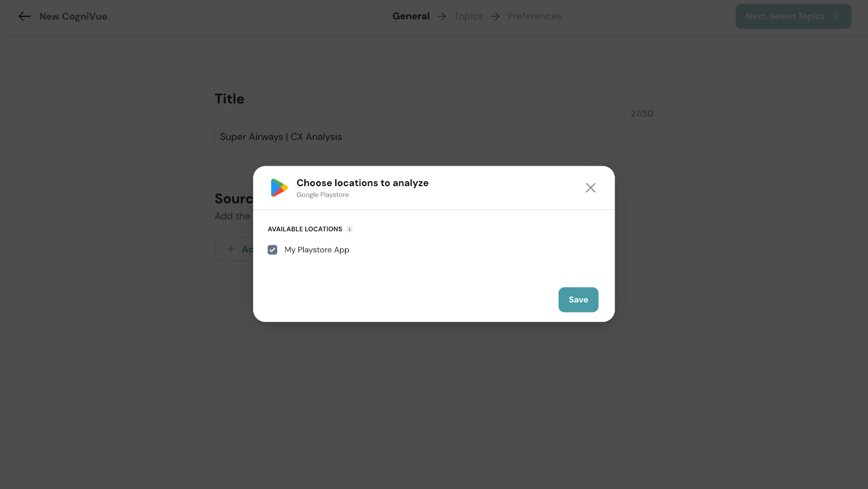Close the Choose locations dialog
The height and width of the screenshot is (489, 868).
click(x=590, y=188)
